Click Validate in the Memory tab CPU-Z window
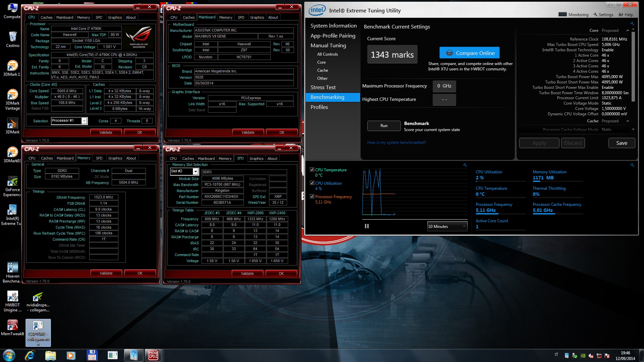Viewport: 644px width, 362px height. tap(106, 273)
